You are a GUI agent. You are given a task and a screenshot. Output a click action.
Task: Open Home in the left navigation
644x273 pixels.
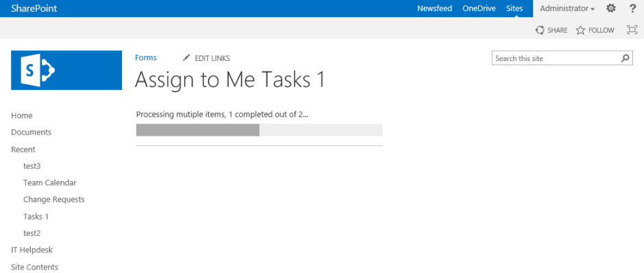(x=22, y=115)
